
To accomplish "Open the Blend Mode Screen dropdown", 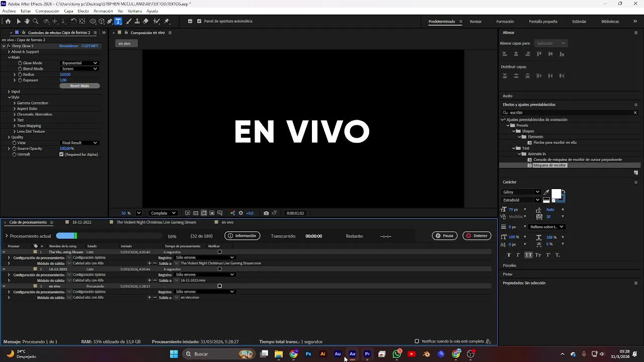I will (79, 69).
